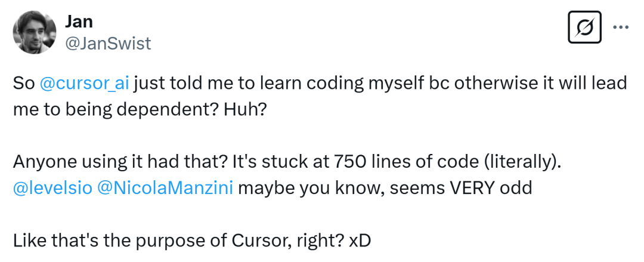Open the @cursor_ai mention

[x=85, y=84]
